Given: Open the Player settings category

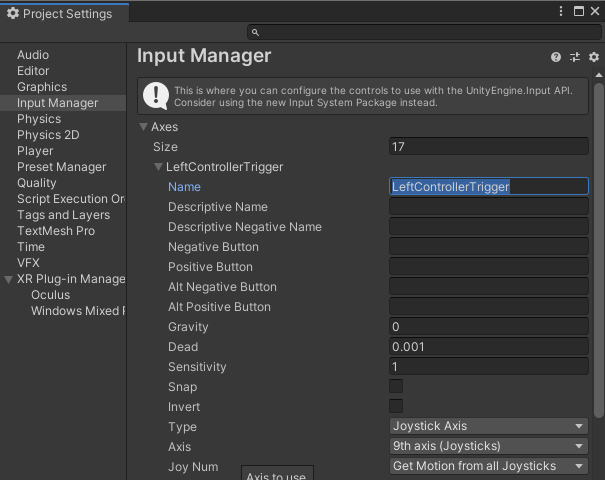Looking at the screenshot, I should [x=35, y=151].
